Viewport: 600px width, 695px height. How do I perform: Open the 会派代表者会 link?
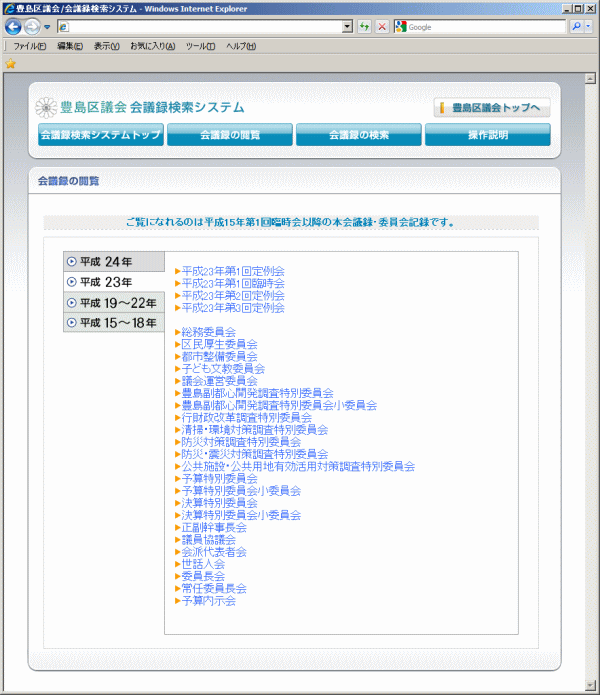(214, 552)
